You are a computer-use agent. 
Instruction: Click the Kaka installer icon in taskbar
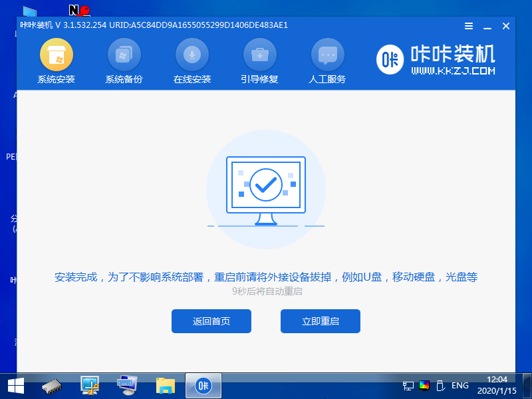point(203,386)
